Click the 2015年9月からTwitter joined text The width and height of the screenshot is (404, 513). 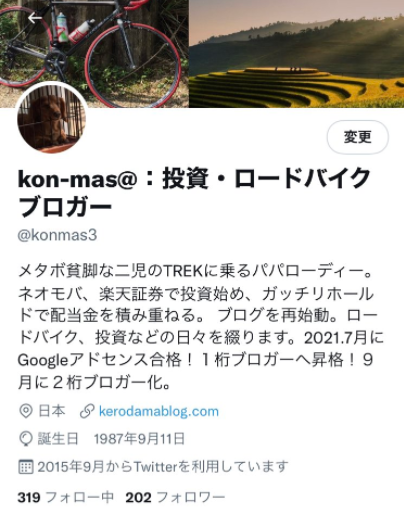point(163,467)
